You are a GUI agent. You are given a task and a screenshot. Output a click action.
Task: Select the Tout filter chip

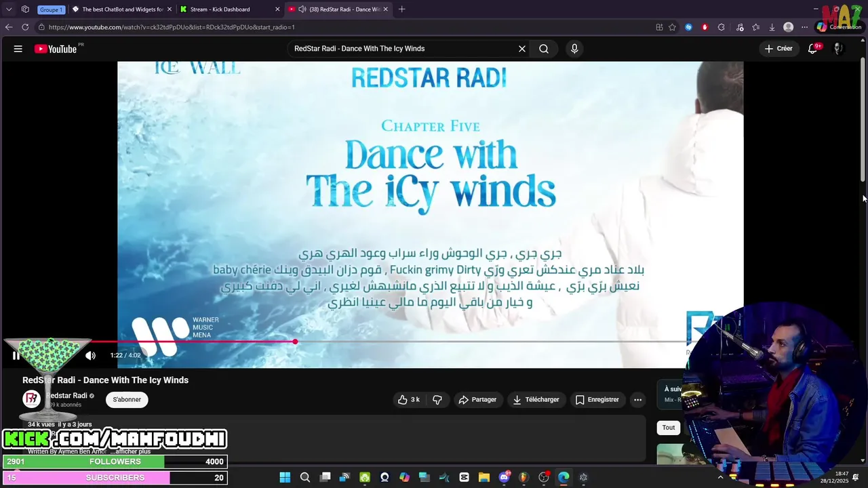pyautogui.click(x=669, y=428)
